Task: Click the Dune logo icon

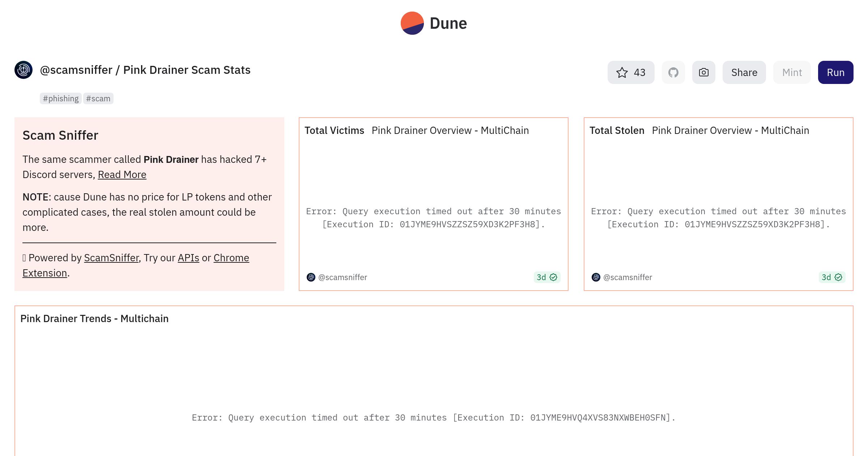Action: click(412, 23)
